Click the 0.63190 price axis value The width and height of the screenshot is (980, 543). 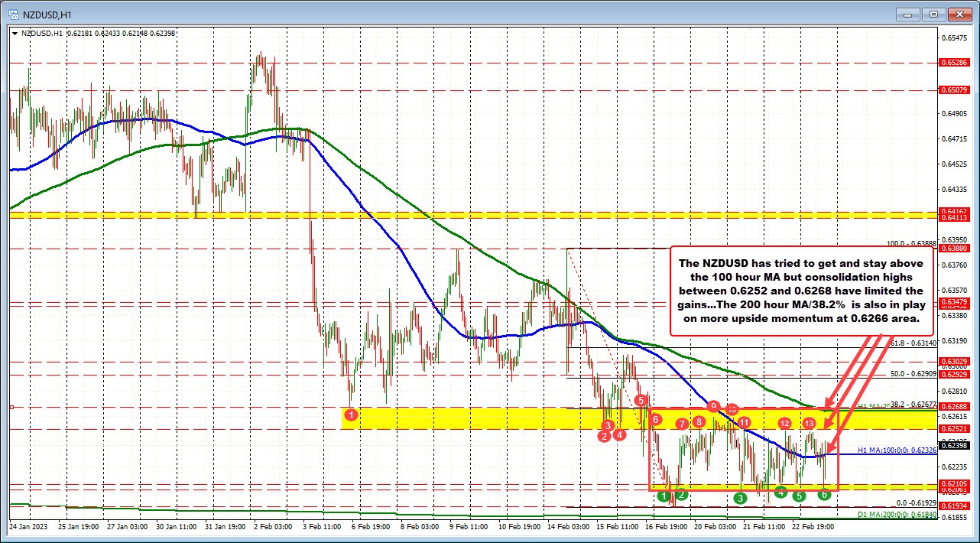click(954, 341)
